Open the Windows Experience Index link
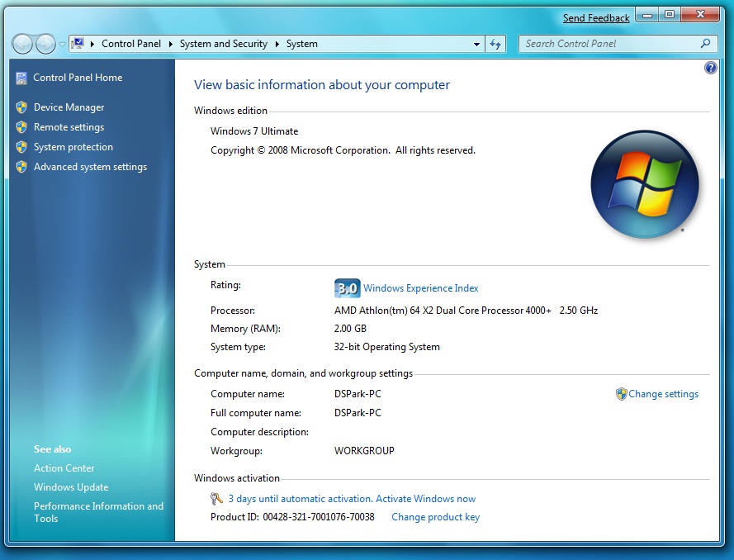Viewport: 734px width, 560px height. tap(421, 288)
